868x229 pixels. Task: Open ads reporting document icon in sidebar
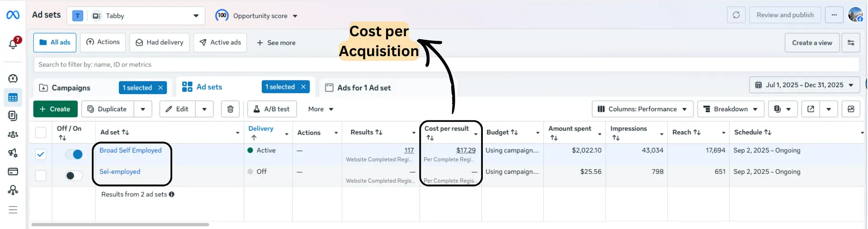coord(13,116)
